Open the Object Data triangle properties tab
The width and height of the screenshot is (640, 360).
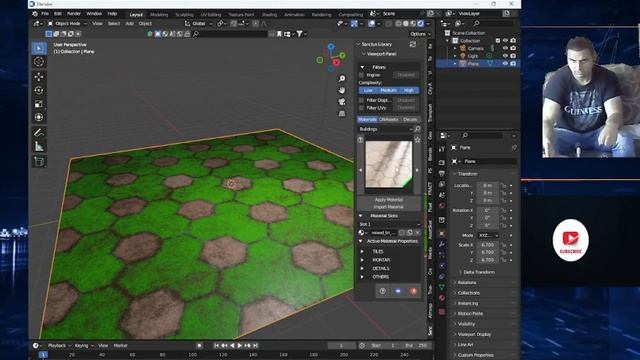pyautogui.click(x=442, y=287)
